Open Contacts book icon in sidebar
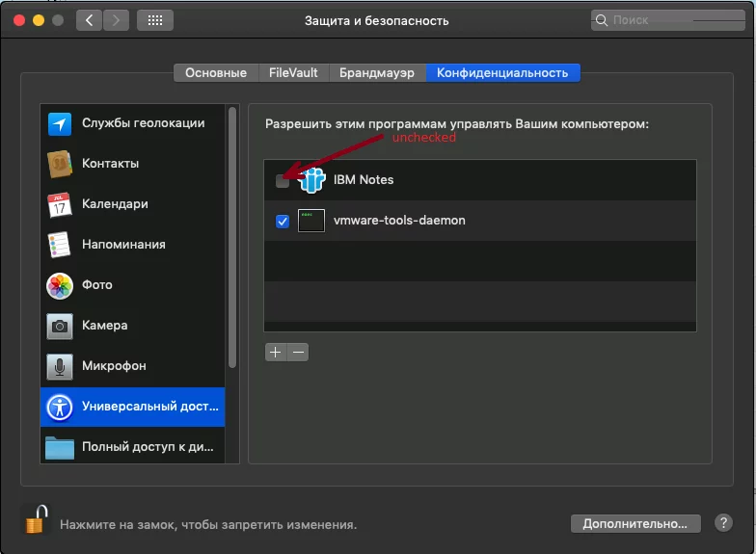This screenshot has width=756, height=554. [x=60, y=164]
